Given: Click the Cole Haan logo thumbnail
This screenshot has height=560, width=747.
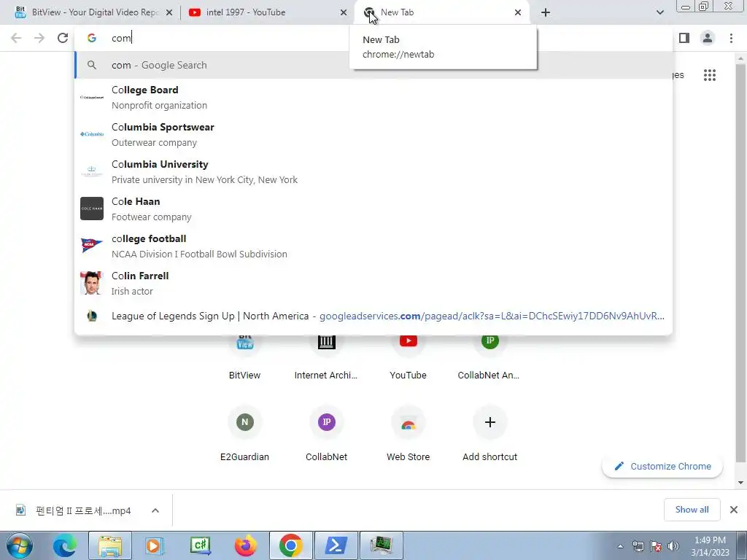Looking at the screenshot, I should click(x=91, y=209).
